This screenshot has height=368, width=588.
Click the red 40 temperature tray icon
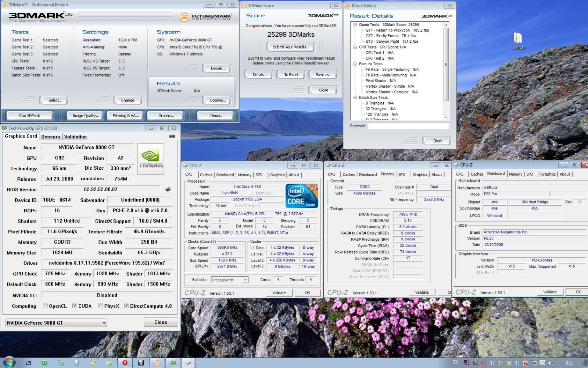pos(483,363)
